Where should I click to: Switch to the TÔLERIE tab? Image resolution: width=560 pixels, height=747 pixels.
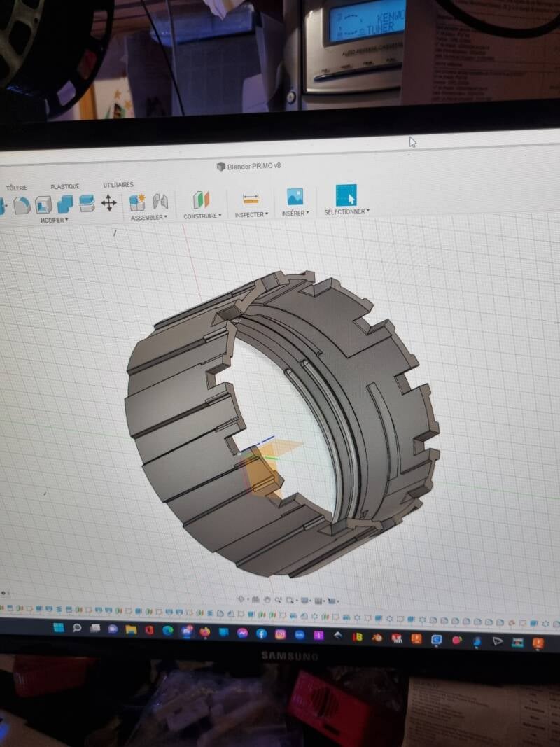17,188
